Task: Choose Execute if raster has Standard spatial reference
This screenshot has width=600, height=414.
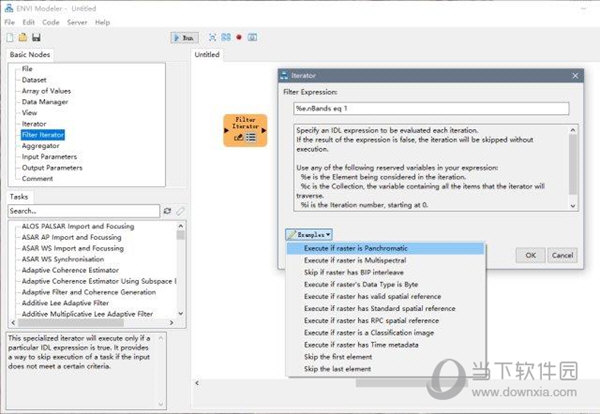Action: click(x=386, y=309)
